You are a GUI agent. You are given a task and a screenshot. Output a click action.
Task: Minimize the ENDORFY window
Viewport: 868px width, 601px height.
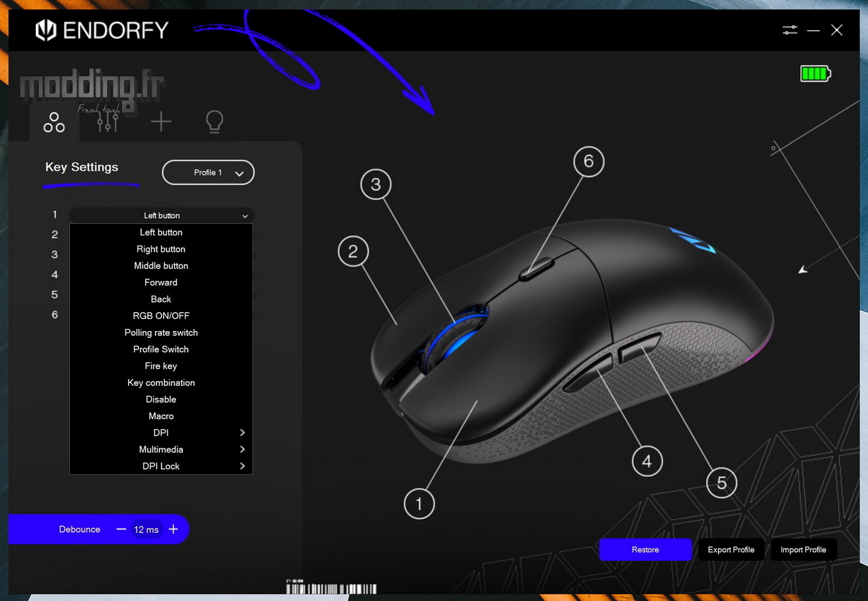click(x=814, y=31)
